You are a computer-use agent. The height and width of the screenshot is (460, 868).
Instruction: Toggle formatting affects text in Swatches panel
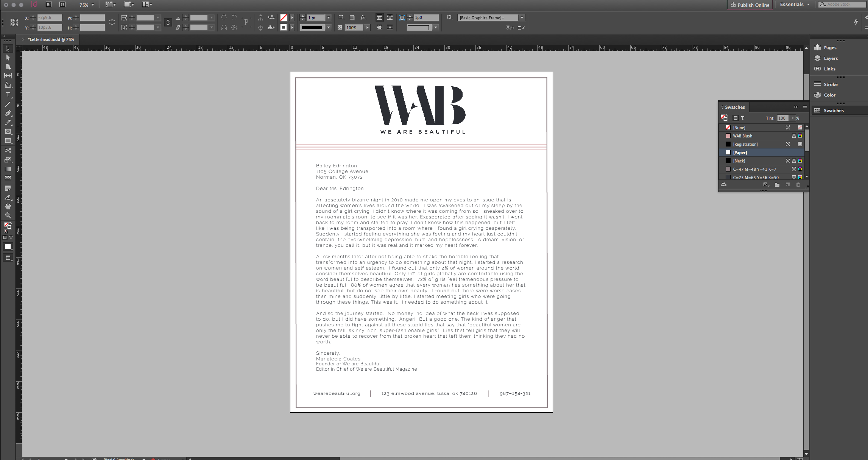tap(743, 118)
